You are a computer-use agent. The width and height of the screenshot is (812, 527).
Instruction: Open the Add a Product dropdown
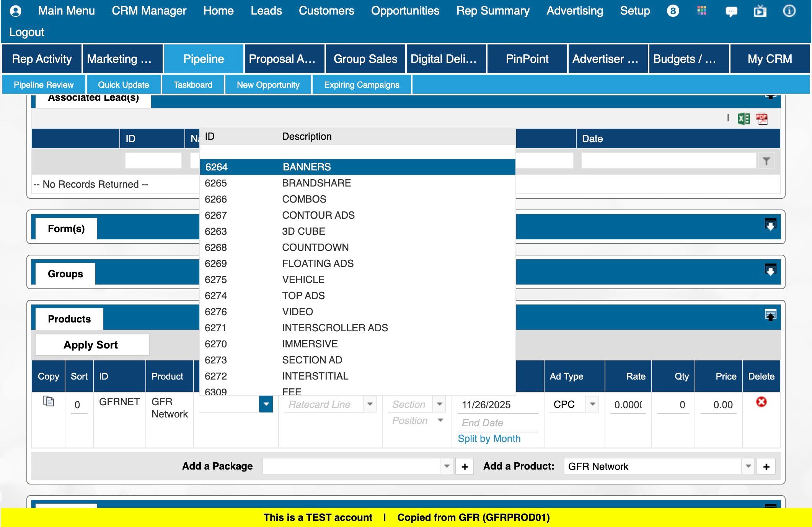(748, 466)
